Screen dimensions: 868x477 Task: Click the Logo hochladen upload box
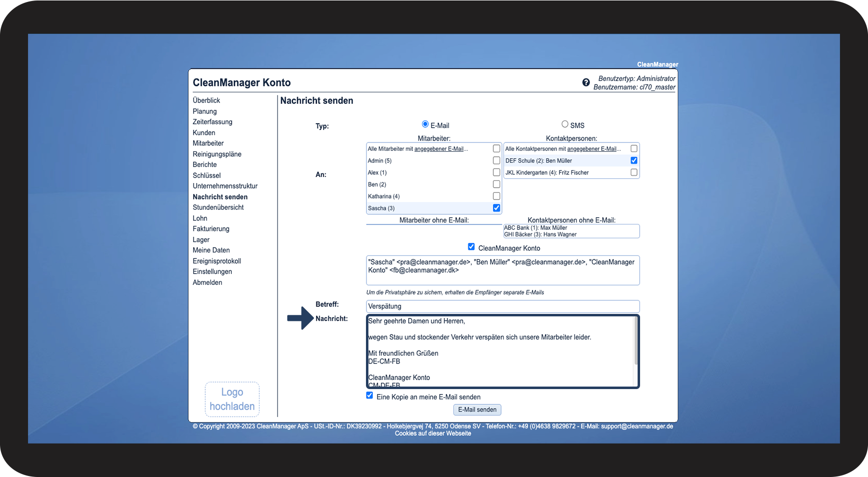coord(232,399)
